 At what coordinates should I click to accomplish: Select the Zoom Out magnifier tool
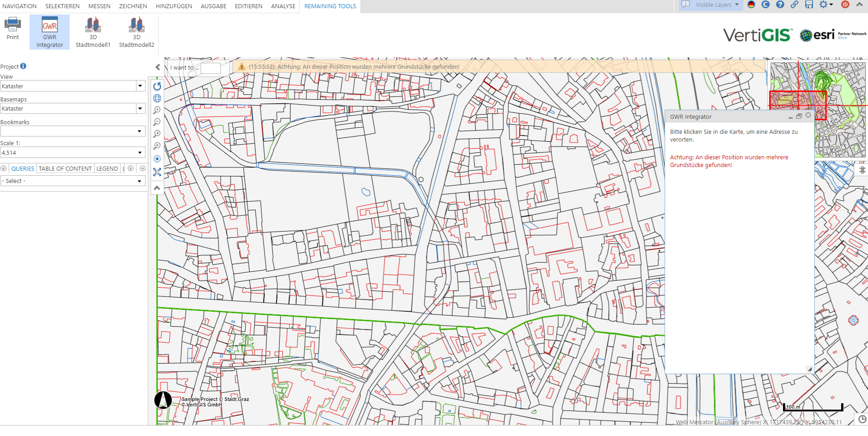(157, 122)
